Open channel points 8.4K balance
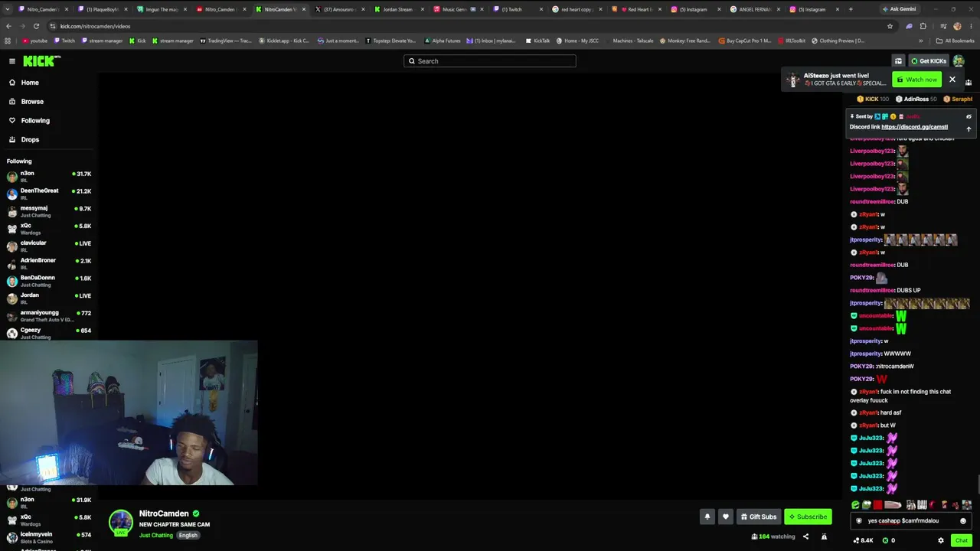This screenshot has width=980, height=551. (864, 540)
